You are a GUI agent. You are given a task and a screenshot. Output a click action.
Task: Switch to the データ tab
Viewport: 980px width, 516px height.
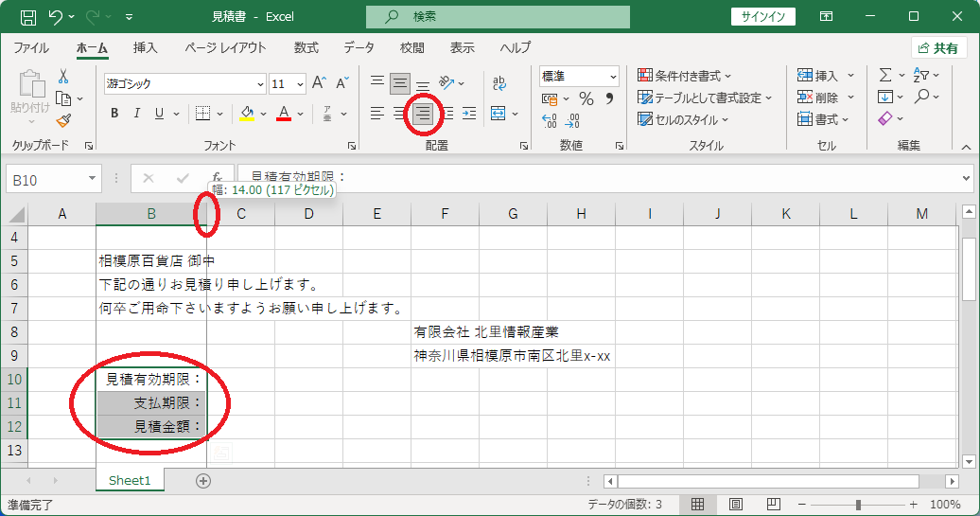click(359, 48)
